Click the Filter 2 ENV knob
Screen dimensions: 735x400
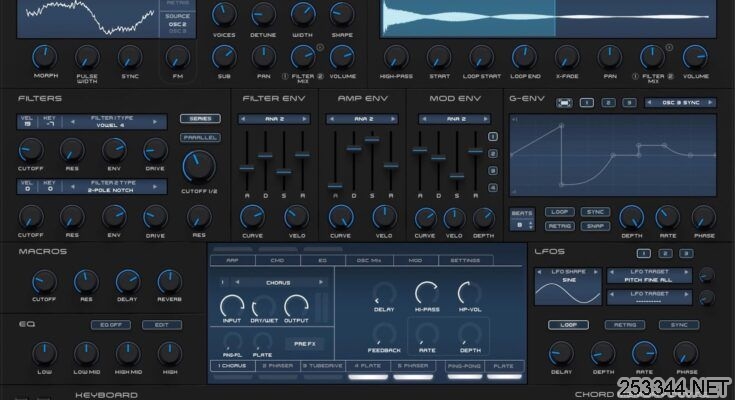pos(114,217)
